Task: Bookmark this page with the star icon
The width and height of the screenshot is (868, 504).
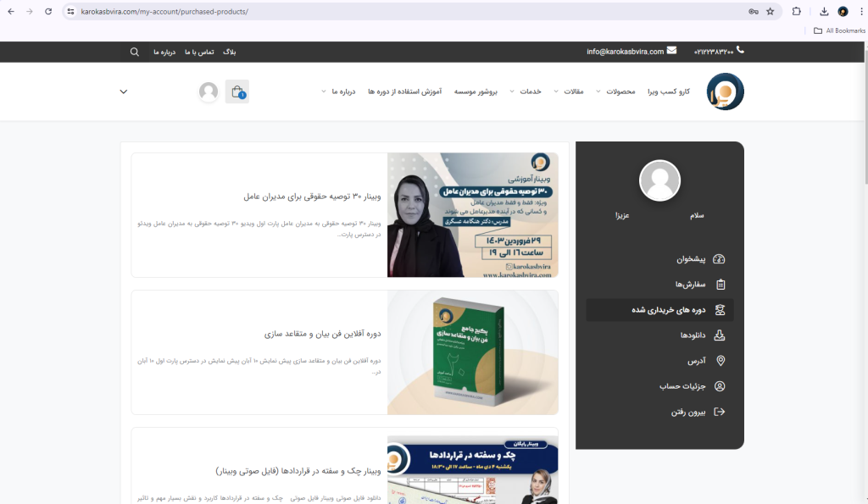Action: point(770,11)
